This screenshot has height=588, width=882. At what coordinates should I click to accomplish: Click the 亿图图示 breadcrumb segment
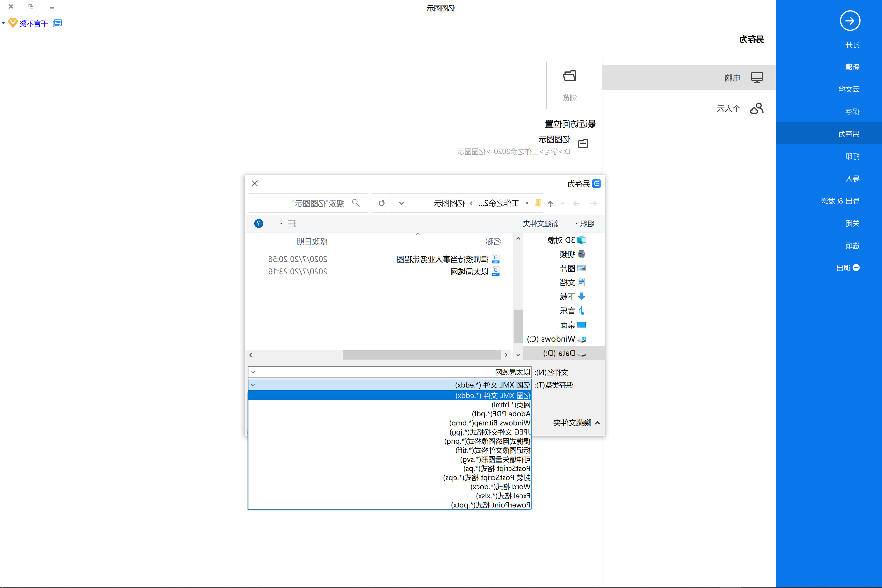pyautogui.click(x=449, y=203)
